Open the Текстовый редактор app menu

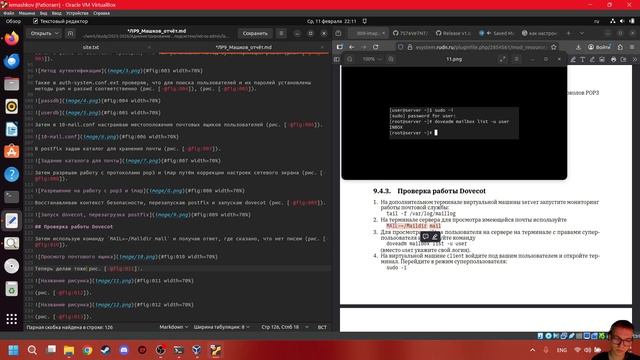pyautogui.click(x=60, y=21)
